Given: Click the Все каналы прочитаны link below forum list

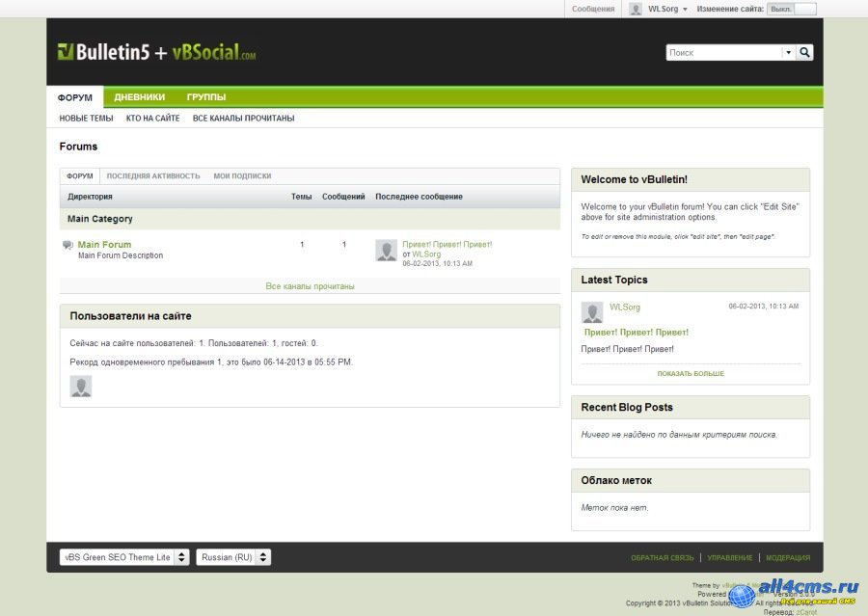Looking at the screenshot, I should click(x=310, y=286).
